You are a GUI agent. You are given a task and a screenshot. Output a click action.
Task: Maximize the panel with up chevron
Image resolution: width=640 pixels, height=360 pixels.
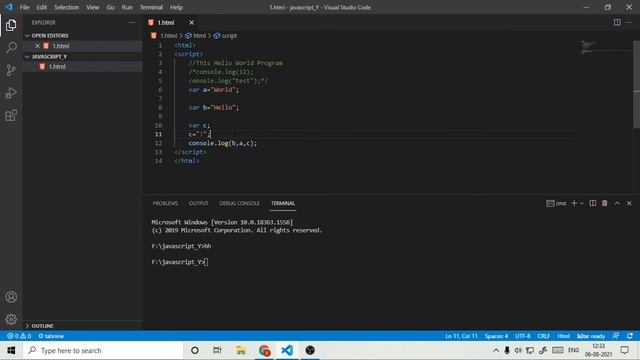pyautogui.click(x=617, y=203)
